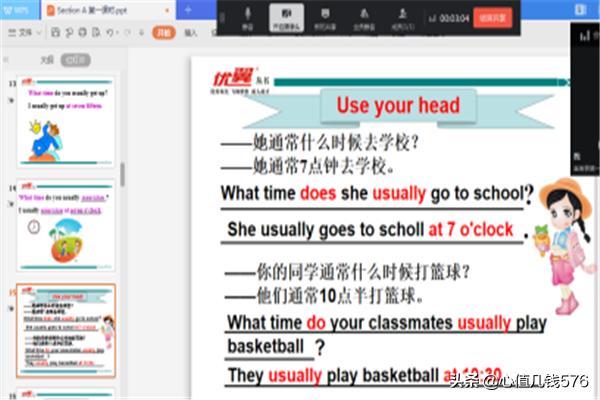Open a new tab with the plus button

click(x=188, y=10)
